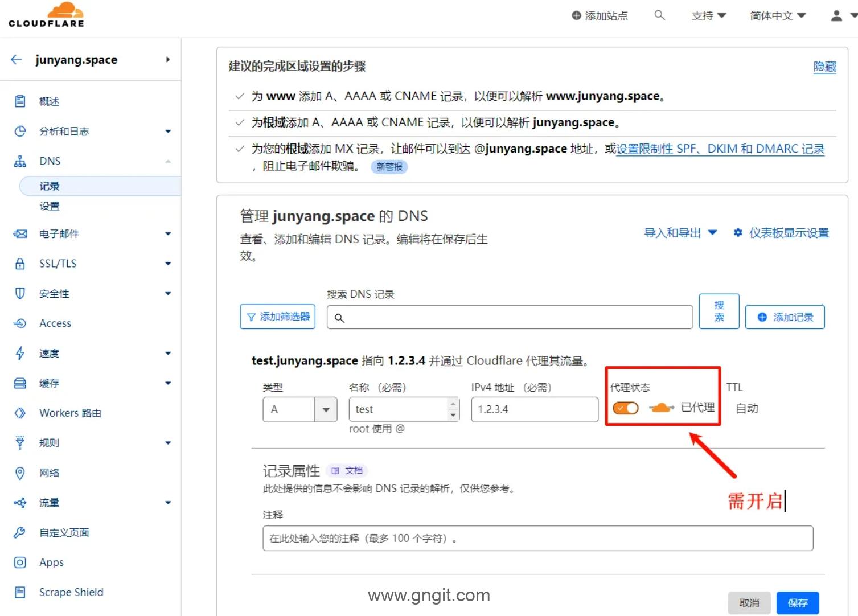Click the 安全性 shield icon
The image size is (858, 616).
coord(20,293)
